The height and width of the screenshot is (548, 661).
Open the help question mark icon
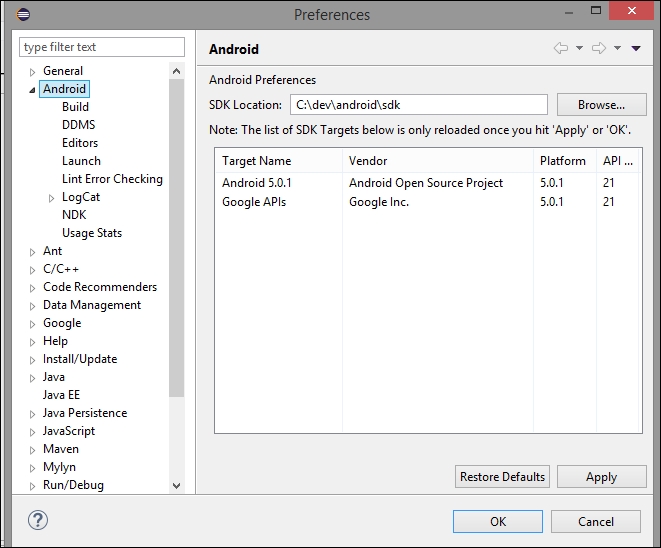tap(38, 520)
